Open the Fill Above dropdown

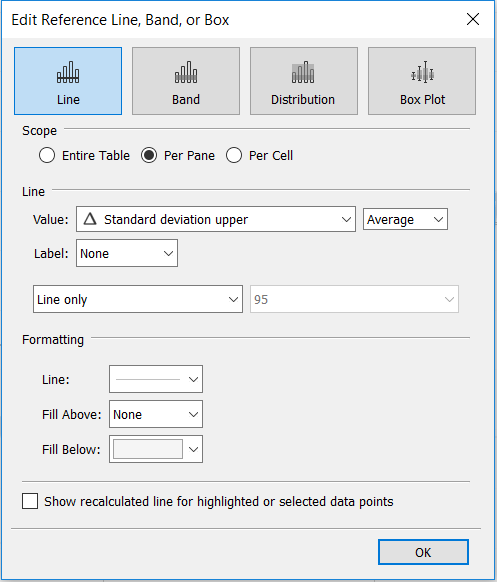156,414
